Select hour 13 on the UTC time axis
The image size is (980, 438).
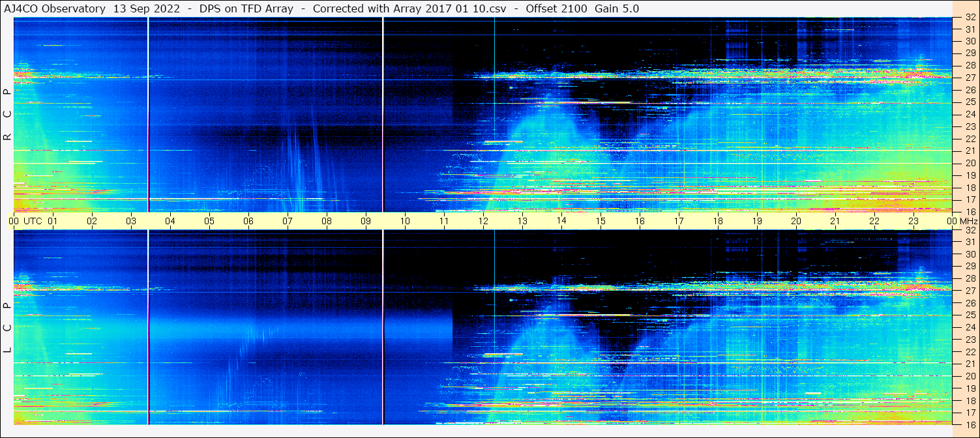[522, 221]
